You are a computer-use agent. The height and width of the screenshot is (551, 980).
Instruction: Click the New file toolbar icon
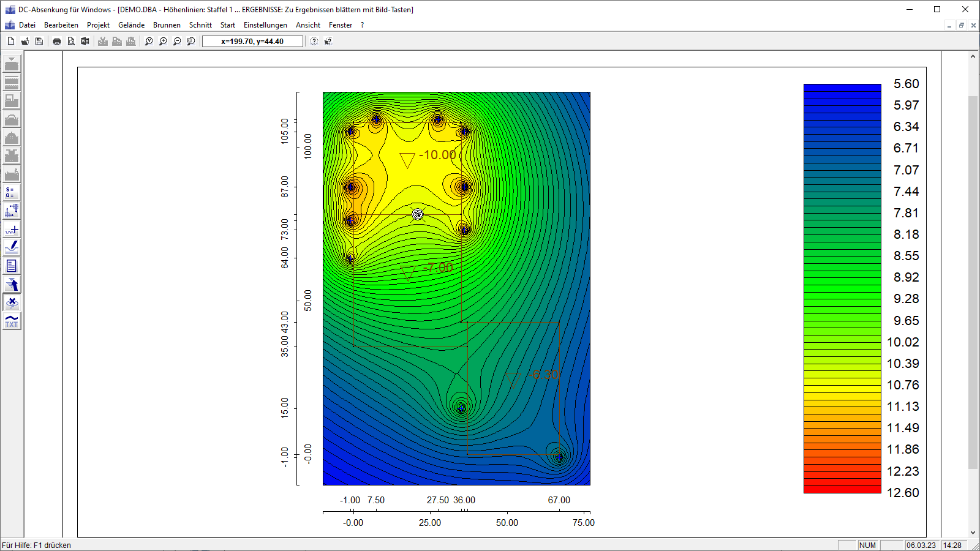pyautogui.click(x=11, y=41)
